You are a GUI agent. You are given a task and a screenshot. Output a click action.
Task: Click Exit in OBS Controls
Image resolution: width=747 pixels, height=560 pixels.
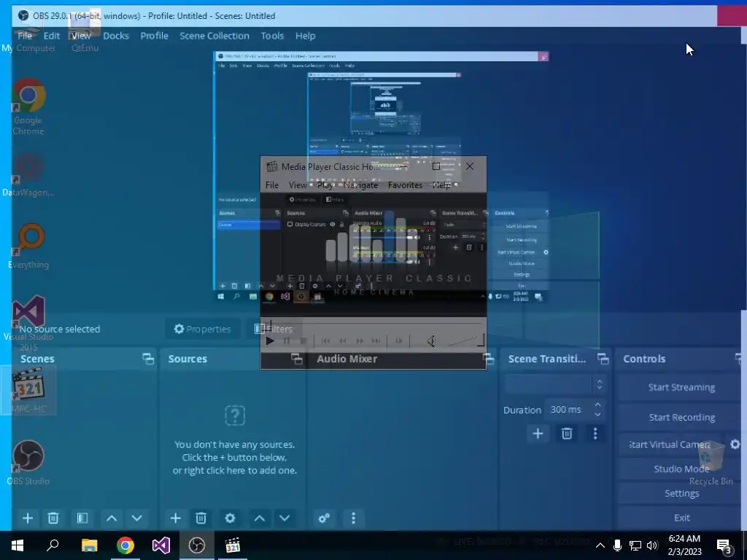pos(681,518)
